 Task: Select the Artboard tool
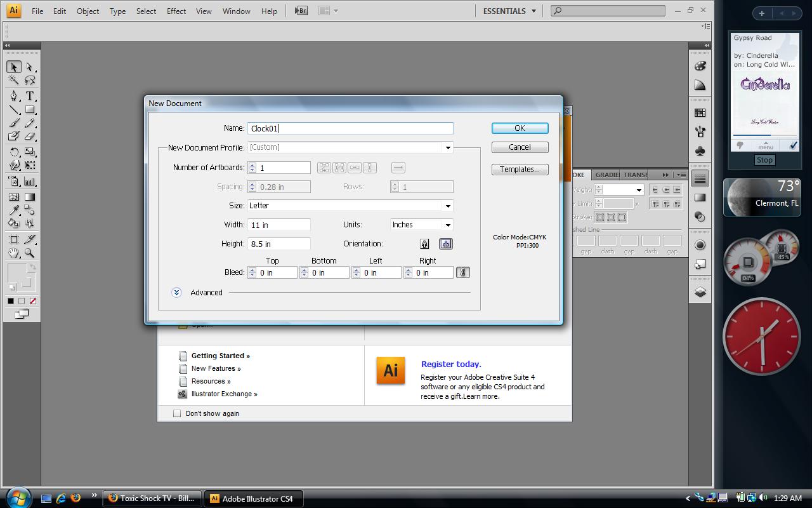[14, 239]
